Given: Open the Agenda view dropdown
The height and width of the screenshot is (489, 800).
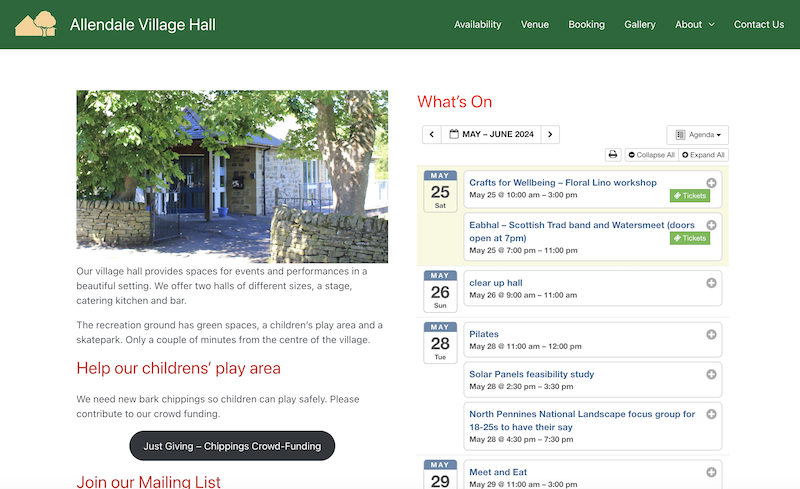Looking at the screenshot, I should [x=697, y=134].
